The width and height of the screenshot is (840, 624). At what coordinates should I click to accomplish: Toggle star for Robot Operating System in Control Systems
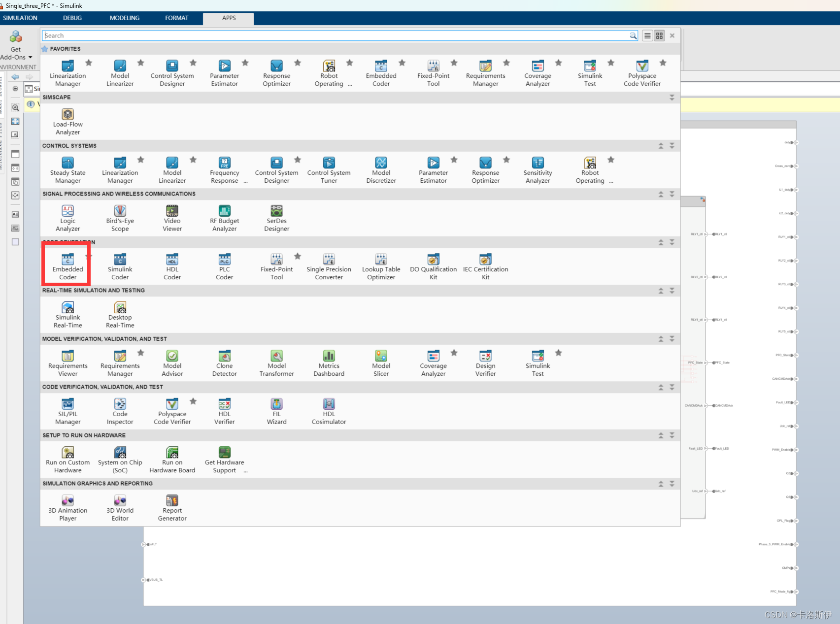click(611, 160)
